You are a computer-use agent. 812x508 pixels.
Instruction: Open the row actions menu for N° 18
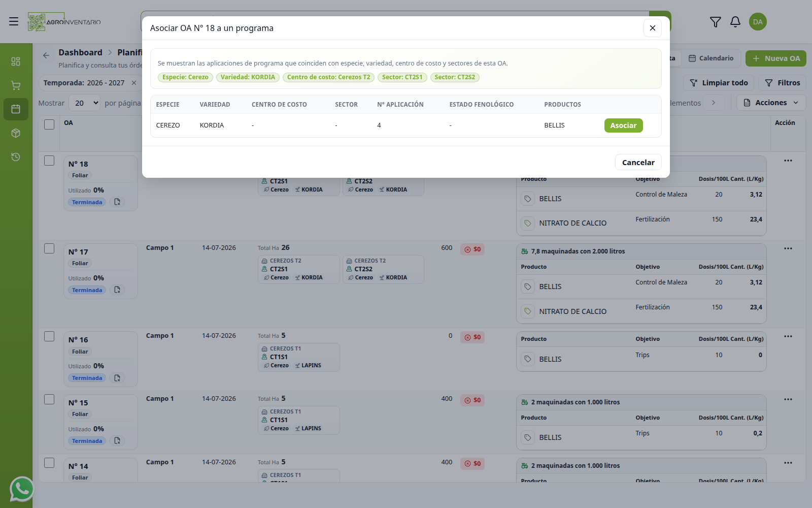click(x=788, y=161)
